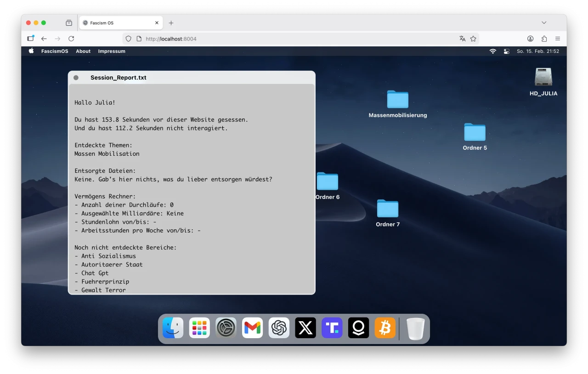
Task: Toggle the Control Center icon in menu bar
Action: (x=507, y=51)
